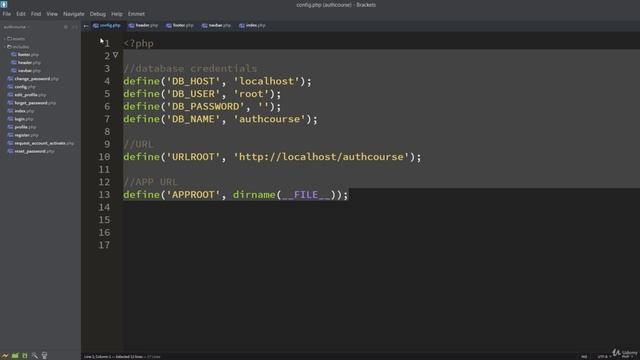Image resolution: width=640 pixels, height=360 pixels.
Task: Click the green block icon in bottom toolbar
Action: pyautogui.click(x=15, y=356)
